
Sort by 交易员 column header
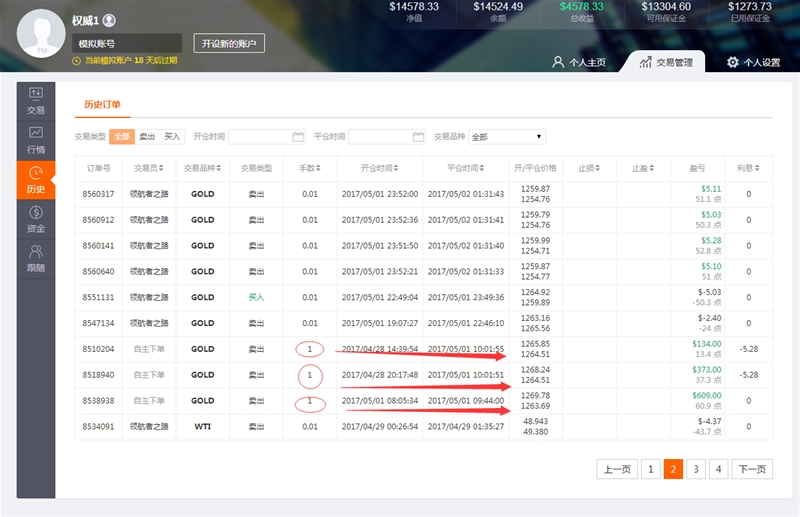click(x=149, y=168)
